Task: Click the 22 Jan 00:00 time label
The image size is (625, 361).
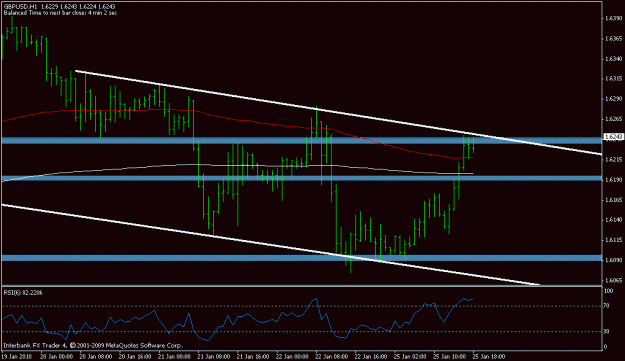Action: 292,356
